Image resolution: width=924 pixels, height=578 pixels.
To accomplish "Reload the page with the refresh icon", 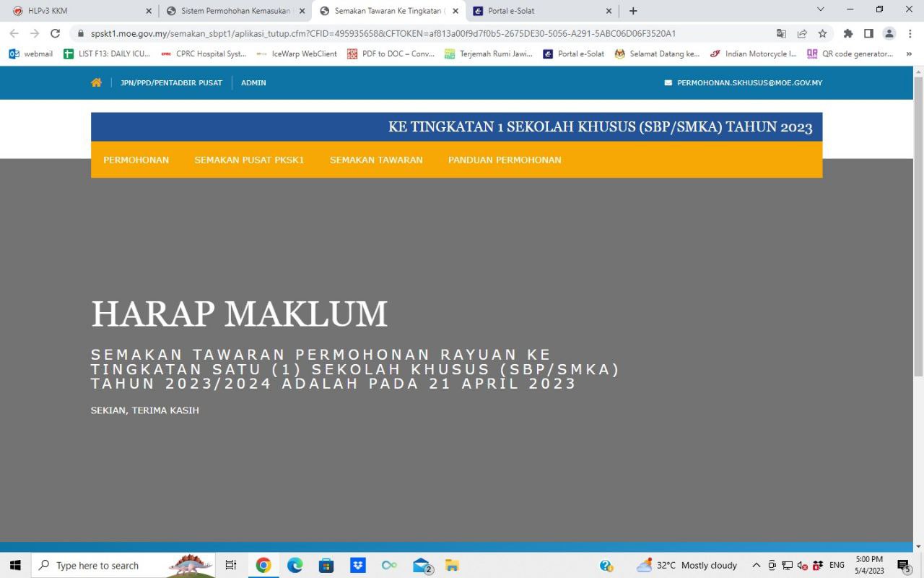I will [55, 33].
